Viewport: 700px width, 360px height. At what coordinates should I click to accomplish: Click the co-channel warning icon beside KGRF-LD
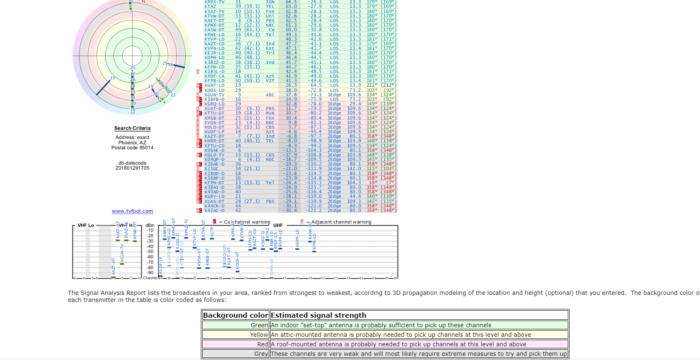coord(200,85)
